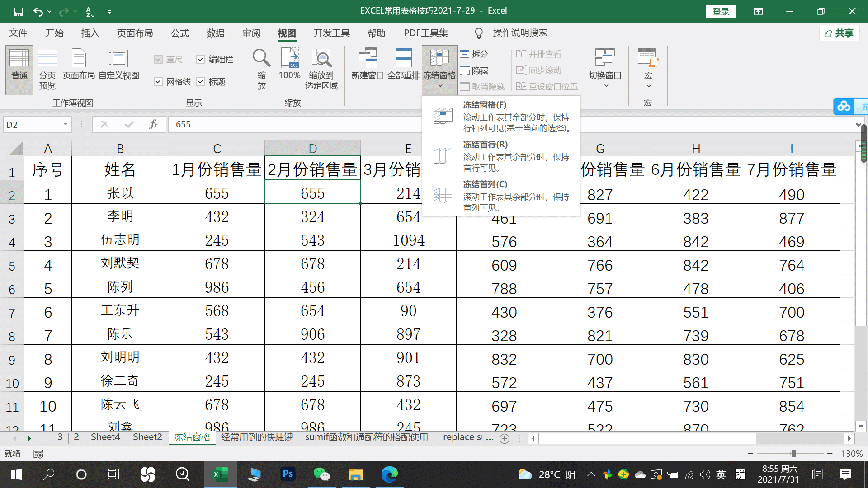Click the macro recording status bar icon
The width and height of the screenshot is (868, 488).
coord(38,454)
